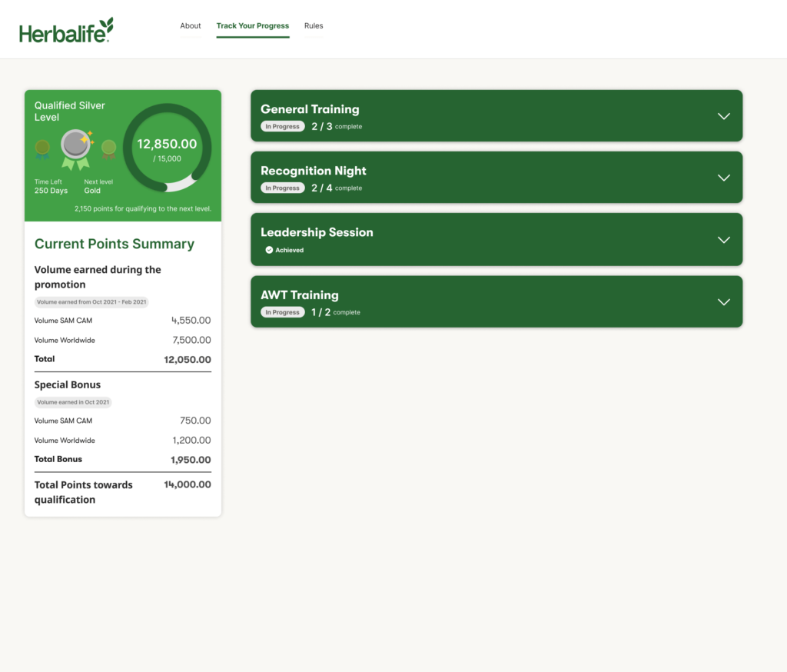Click 'Volume earned during the promotion' heading
787x672 pixels.
98,277
